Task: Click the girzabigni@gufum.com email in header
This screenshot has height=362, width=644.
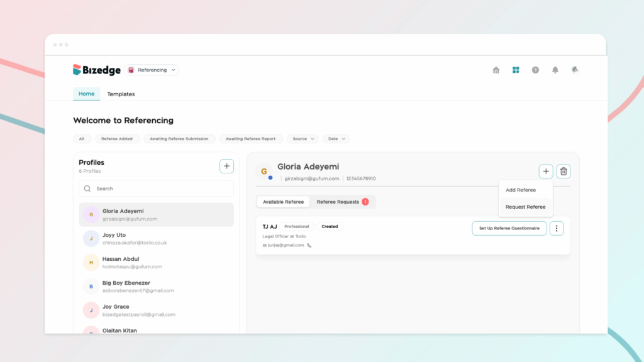Action: (x=312, y=178)
